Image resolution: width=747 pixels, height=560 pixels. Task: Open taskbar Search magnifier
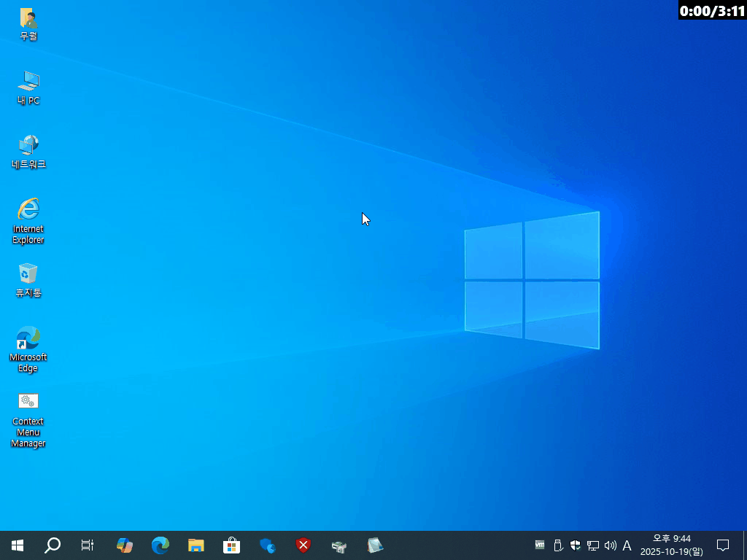pos(53,545)
